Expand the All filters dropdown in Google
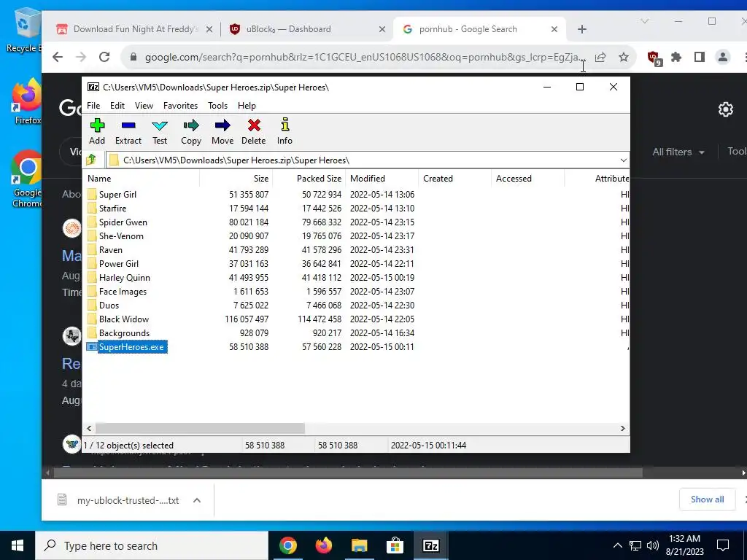The height and width of the screenshot is (560, 747). (x=678, y=152)
